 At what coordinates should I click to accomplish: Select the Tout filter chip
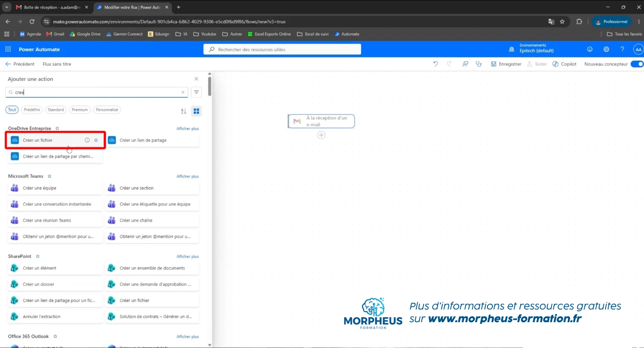(12, 110)
